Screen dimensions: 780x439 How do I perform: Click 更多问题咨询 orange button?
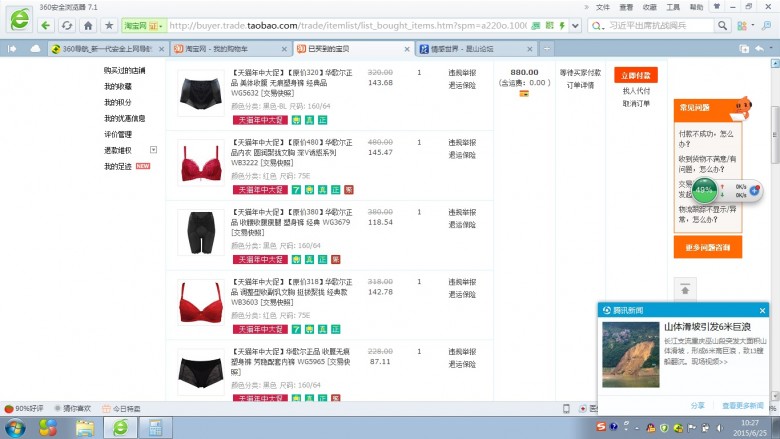pyautogui.click(x=708, y=247)
